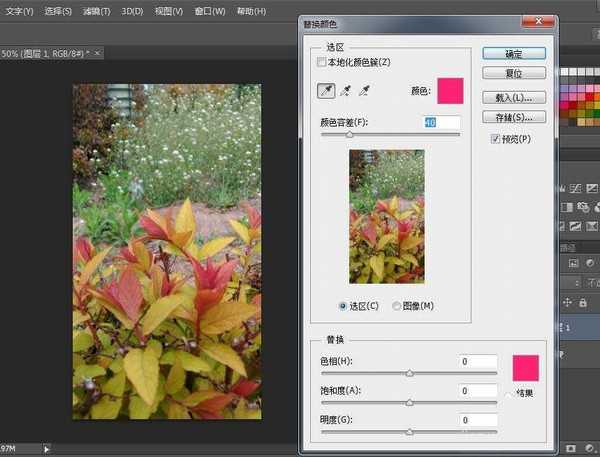Open the 视图(V) menu
Image resolution: width=600 pixels, height=457 pixels.
pos(169,11)
